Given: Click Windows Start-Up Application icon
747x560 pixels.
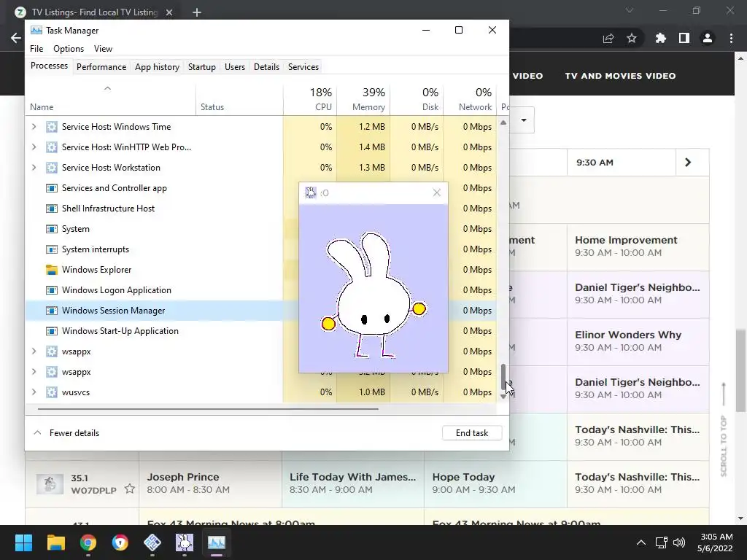Looking at the screenshot, I should pos(52,331).
